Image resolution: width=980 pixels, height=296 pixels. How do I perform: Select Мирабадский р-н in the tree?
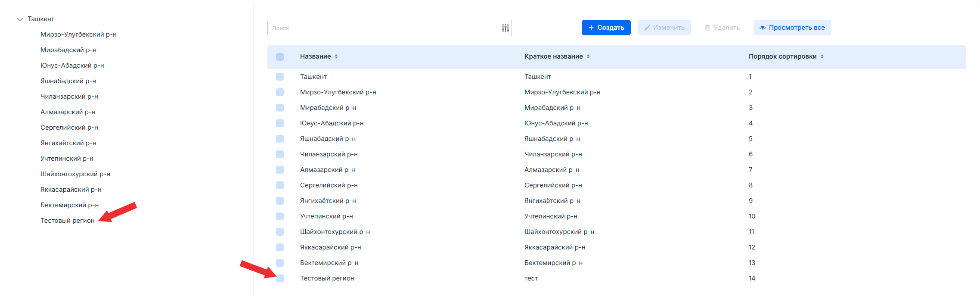[x=68, y=50]
